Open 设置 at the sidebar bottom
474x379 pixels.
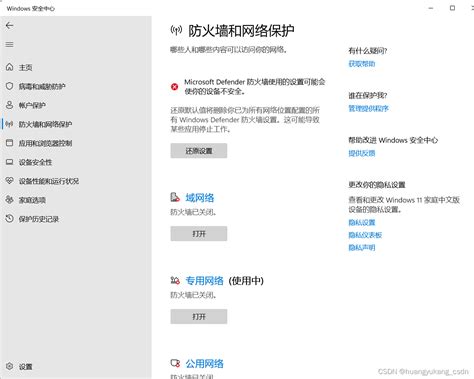point(25,367)
